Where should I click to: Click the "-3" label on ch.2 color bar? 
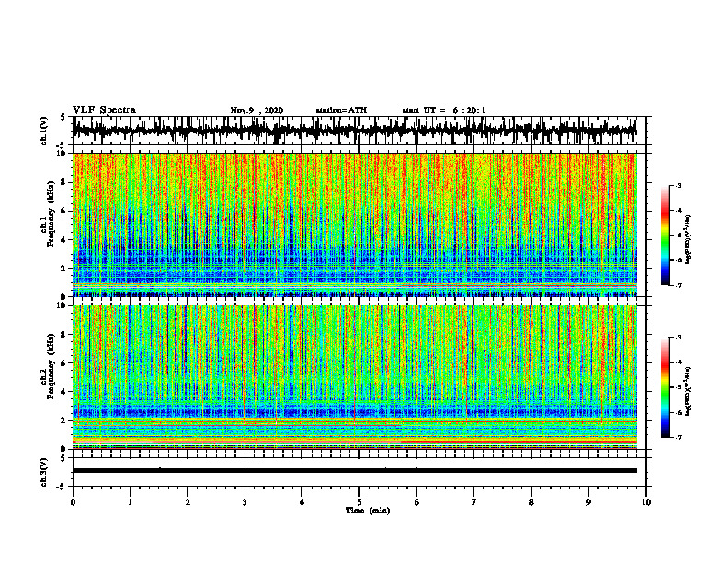(678, 338)
